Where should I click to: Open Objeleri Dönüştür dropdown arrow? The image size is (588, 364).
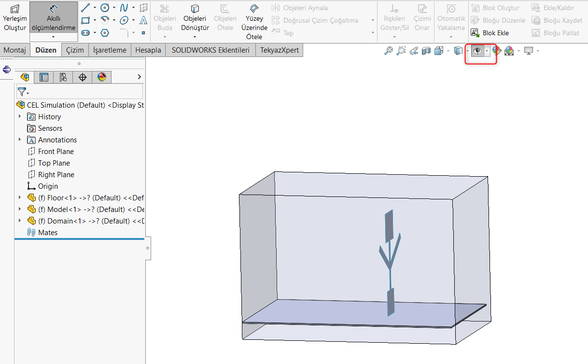(195, 37)
